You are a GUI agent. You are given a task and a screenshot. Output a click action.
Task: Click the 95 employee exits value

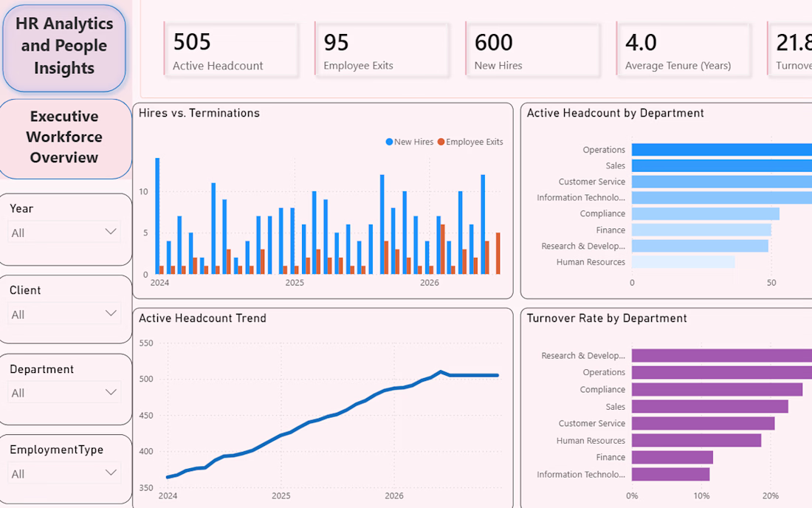click(x=336, y=43)
